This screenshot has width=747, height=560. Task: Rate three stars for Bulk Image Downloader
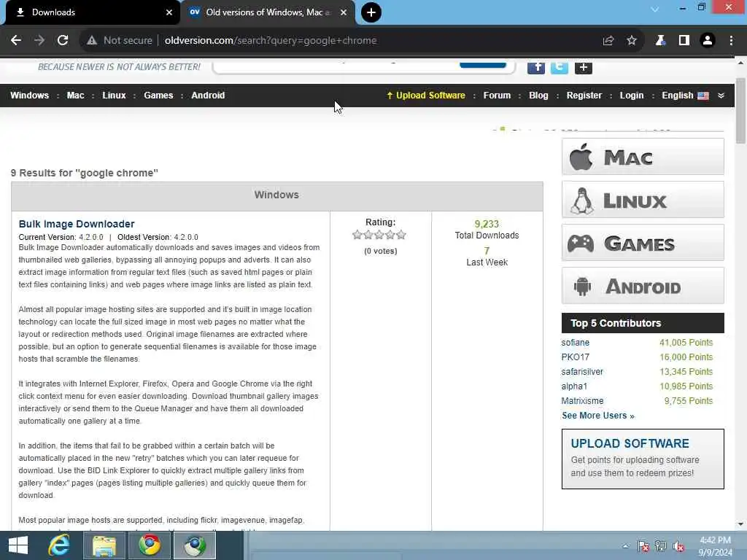click(379, 235)
